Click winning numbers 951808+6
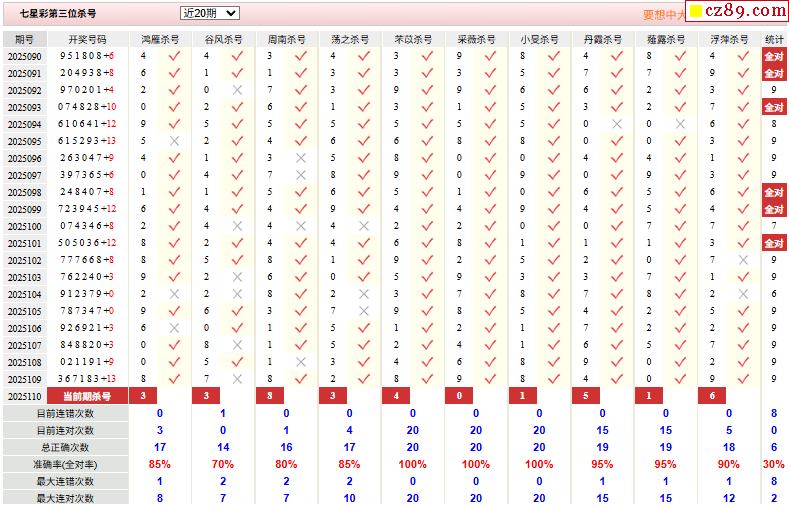Image resolution: width=789 pixels, height=506 pixels. pyautogui.click(x=87, y=56)
